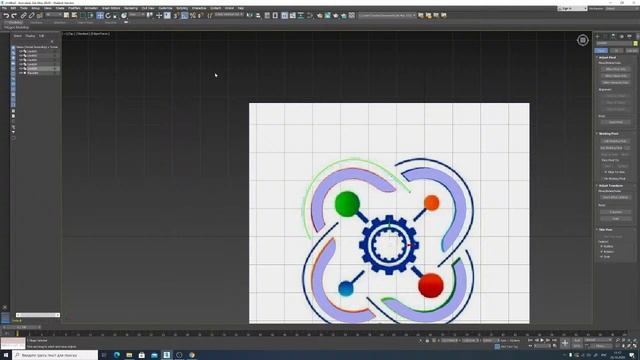The image size is (640, 360).
Task: Open the Select by Name dialog icon
Action: click(x=74, y=16)
